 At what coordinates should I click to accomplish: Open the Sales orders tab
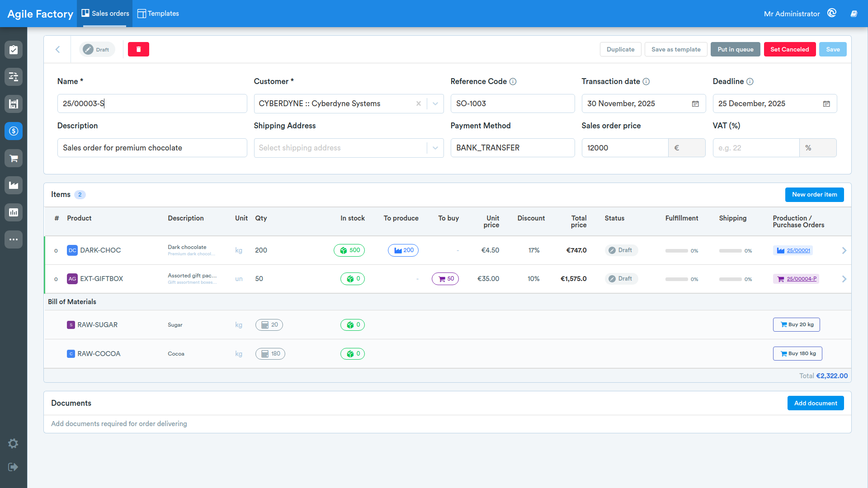pos(105,14)
